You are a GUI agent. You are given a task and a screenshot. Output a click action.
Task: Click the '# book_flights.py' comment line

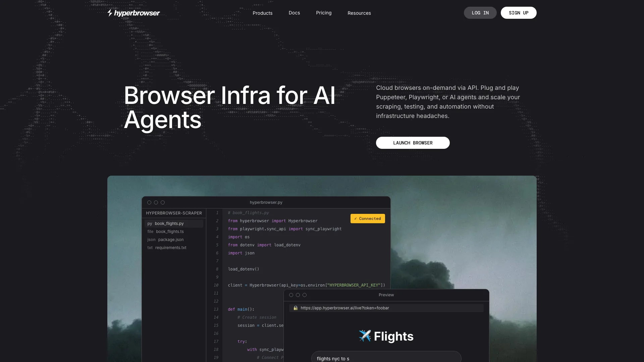click(249, 213)
